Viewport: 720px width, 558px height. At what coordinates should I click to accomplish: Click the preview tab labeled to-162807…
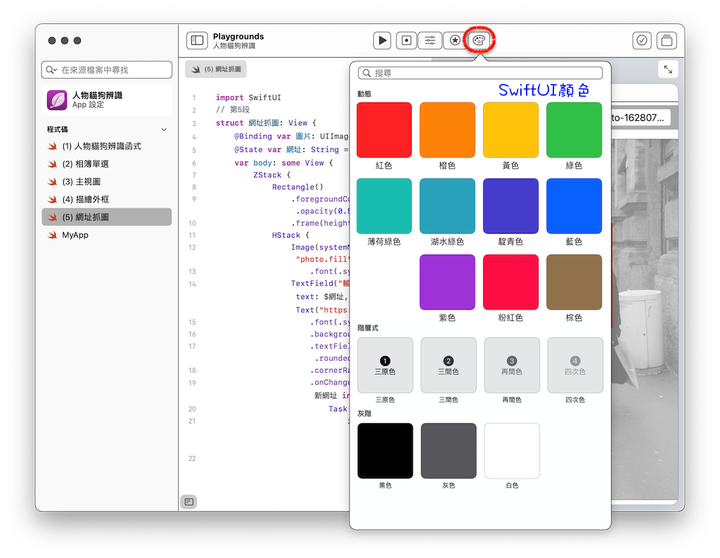(641, 118)
